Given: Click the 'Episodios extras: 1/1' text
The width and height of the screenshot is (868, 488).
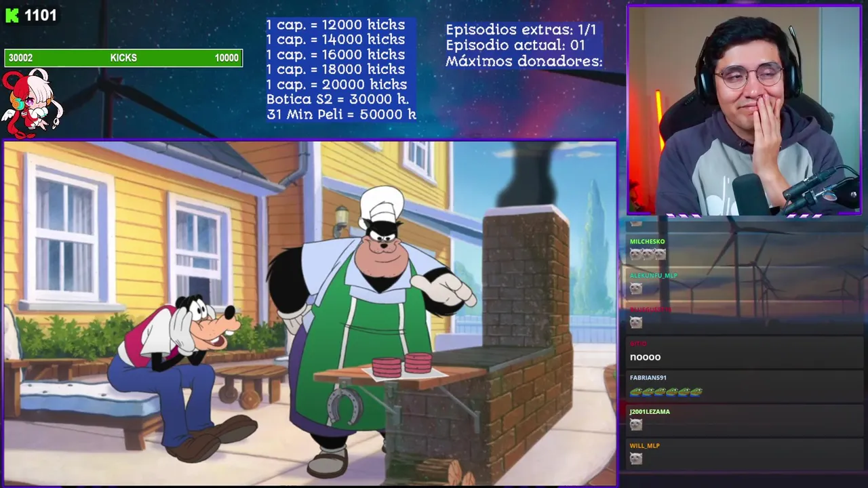Looking at the screenshot, I should point(521,30).
